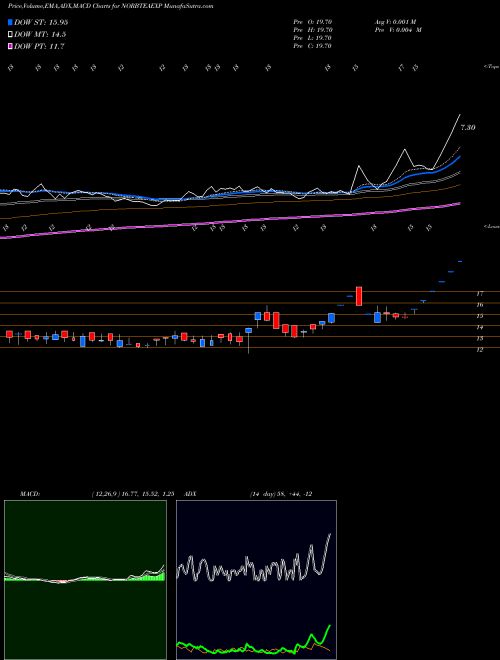The image size is (500, 660).
Task: Click the blue DOW ST legend swatch
Action: 11,22
